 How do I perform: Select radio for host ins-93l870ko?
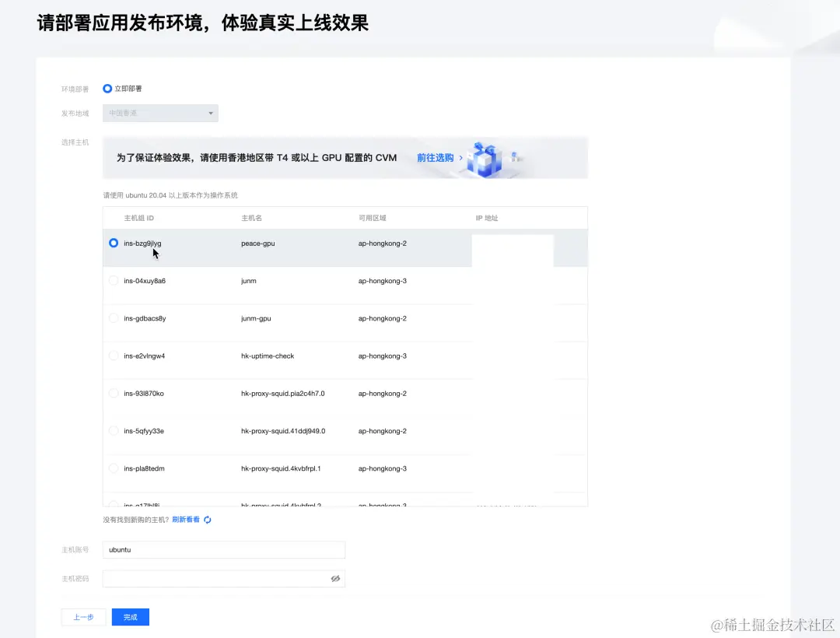point(114,393)
